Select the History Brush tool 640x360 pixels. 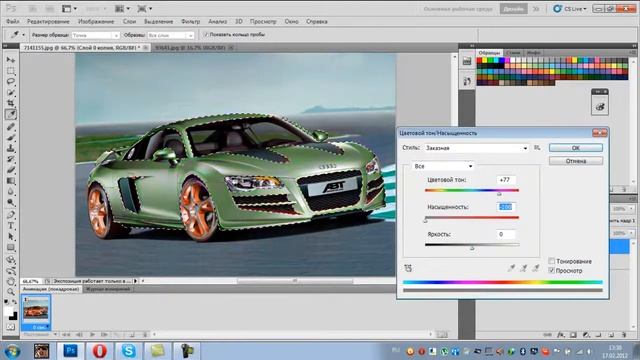coord(11,159)
